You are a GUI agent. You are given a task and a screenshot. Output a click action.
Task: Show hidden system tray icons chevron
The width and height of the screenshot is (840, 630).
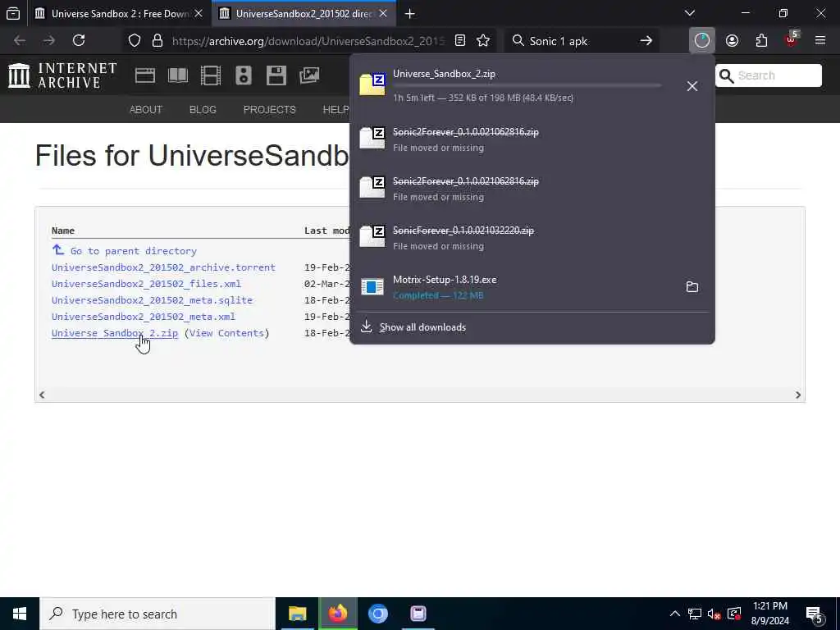pyautogui.click(x=675, y=614)
